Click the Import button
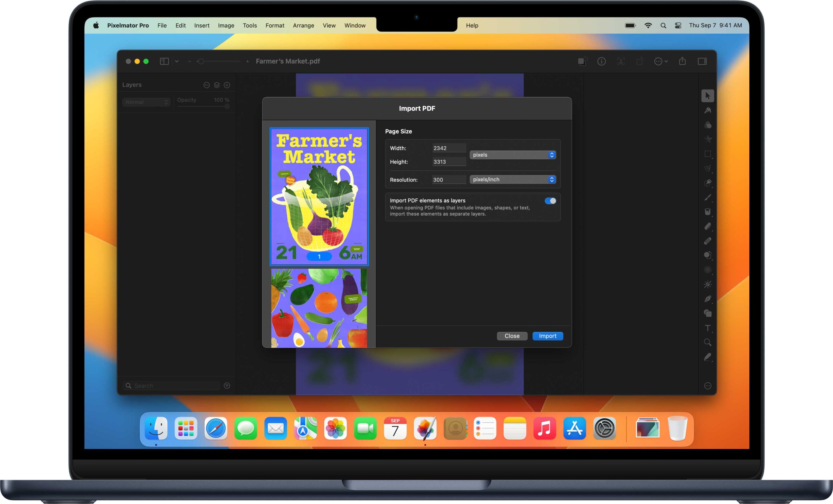 coord(547,336)
